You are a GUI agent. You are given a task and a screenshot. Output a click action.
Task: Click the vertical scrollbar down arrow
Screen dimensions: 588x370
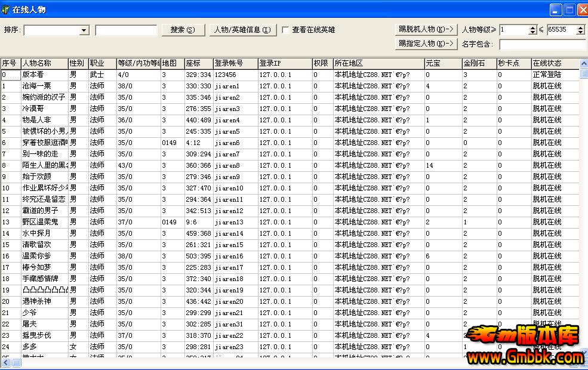[583, 353]
